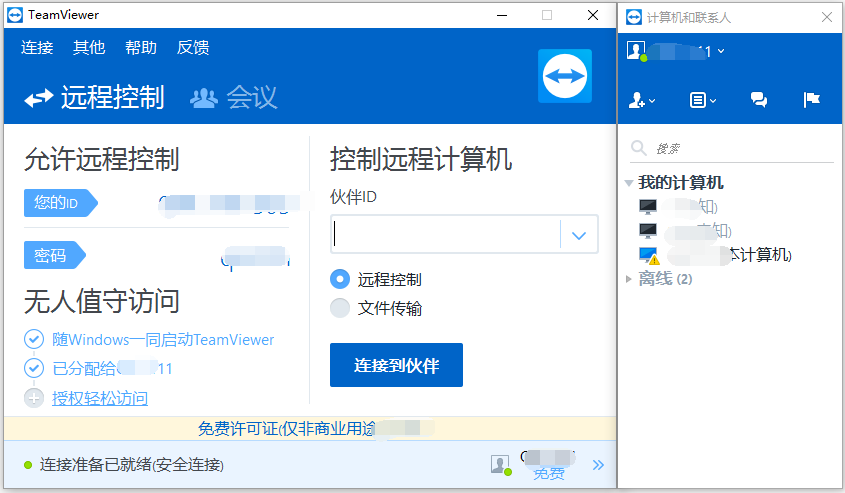The width and height of the screenshot is (845, 493).
Task: Open the 连接 menu
Action: [37, 47]
